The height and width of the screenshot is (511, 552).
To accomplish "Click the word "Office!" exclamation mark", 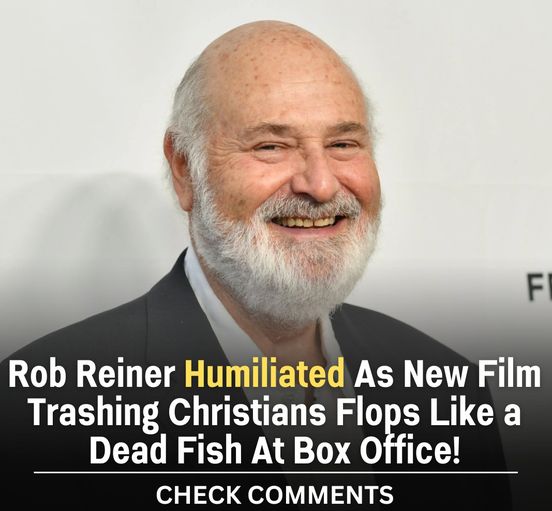I will pyautogui.click(x=456, y=449).
